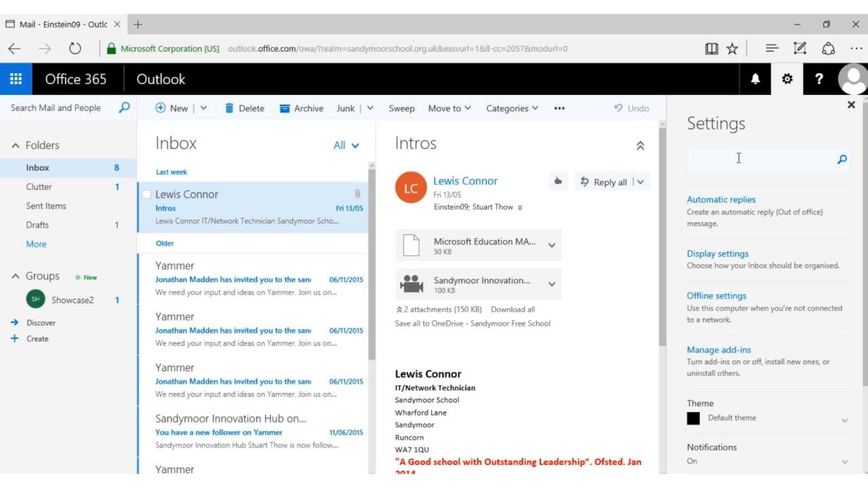Collapse the attachments list chevron
This screenshot has width=868, height=488.
click(x=399, y=310)
